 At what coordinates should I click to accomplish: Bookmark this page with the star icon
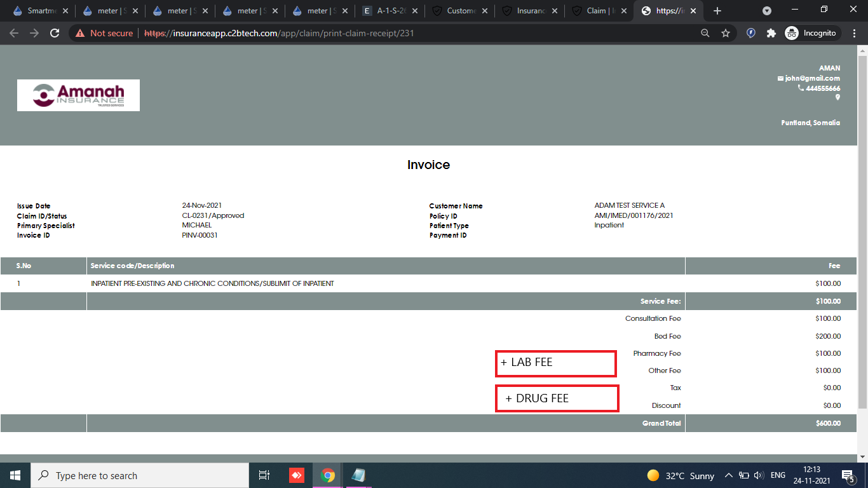pyautogui.click(x=726, y=33)
